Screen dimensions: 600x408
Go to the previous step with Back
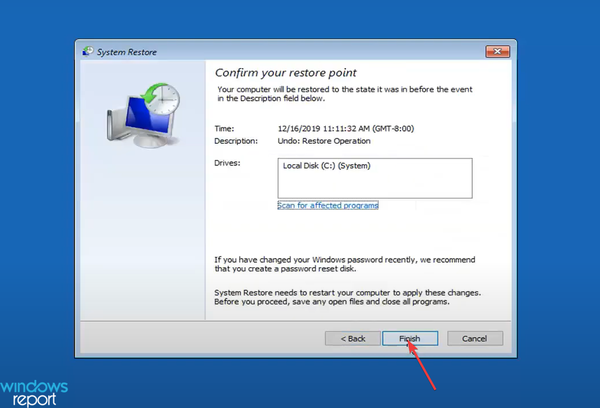[x=353, y=339]
